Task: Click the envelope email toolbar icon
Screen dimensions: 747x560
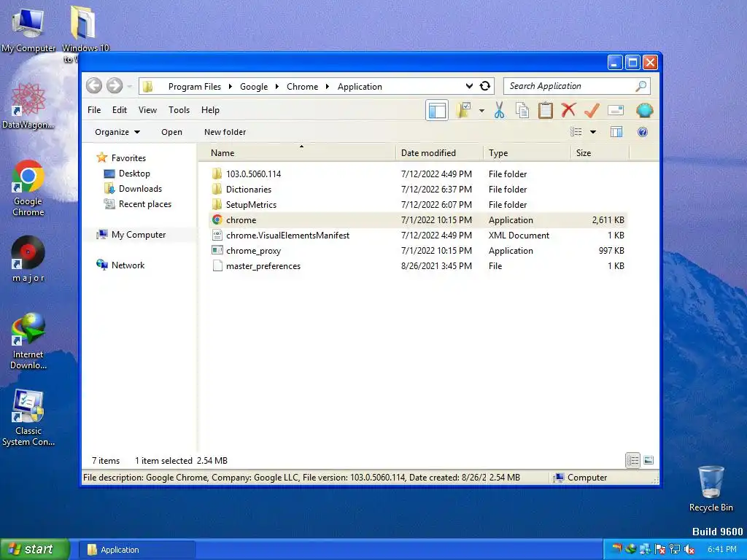Action: (x=616, y=111)
